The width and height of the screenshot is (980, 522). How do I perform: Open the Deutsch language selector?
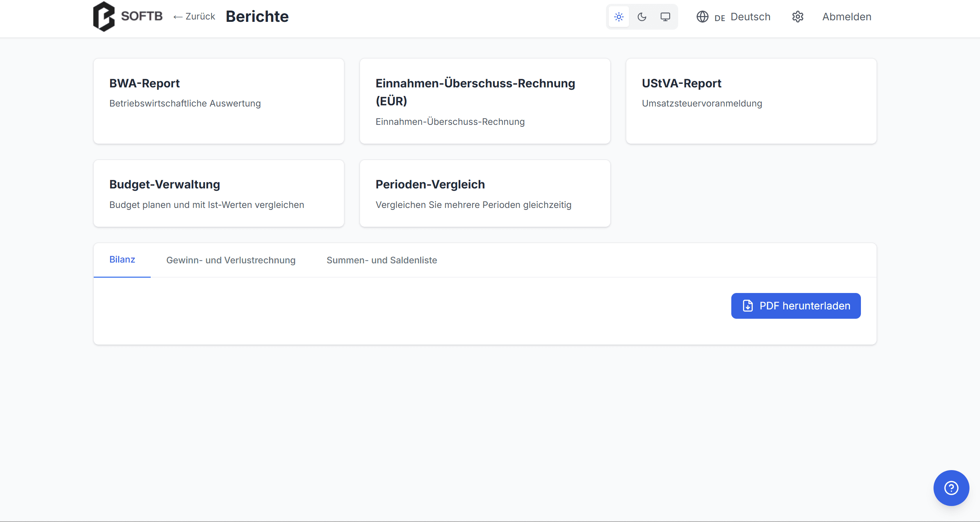coord(750,17)
